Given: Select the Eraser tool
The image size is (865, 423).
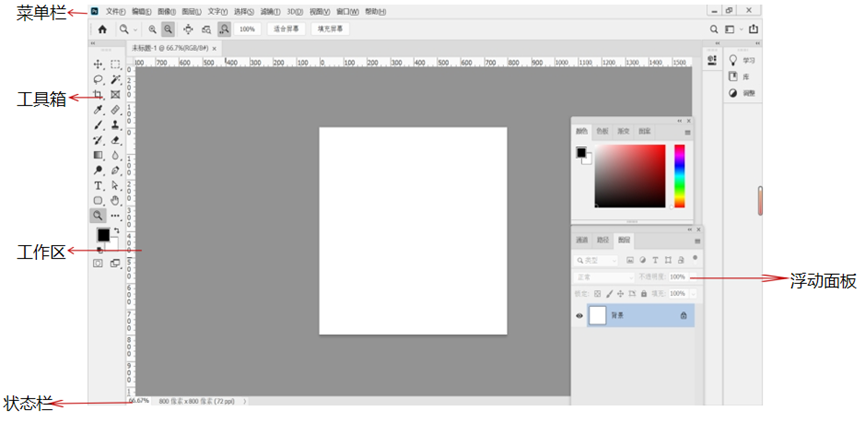Looking at the screenshot, I should click(x=115, y=140).
